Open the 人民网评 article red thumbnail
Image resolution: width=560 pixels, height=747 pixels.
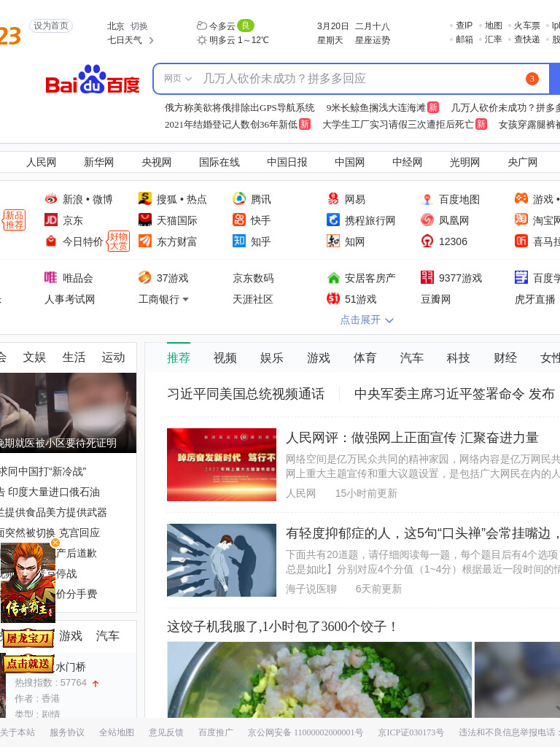pos(222,465)
